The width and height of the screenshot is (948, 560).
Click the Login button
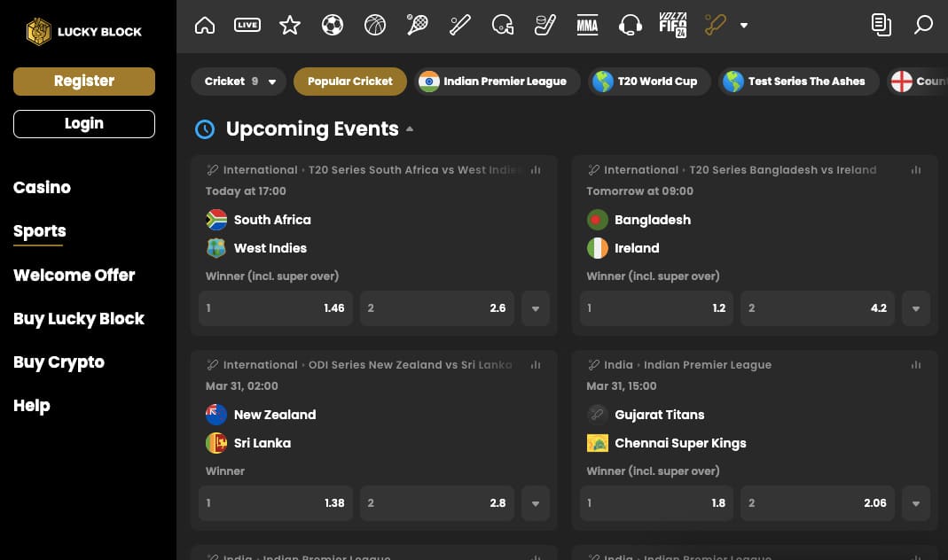[x=84, y=124]
